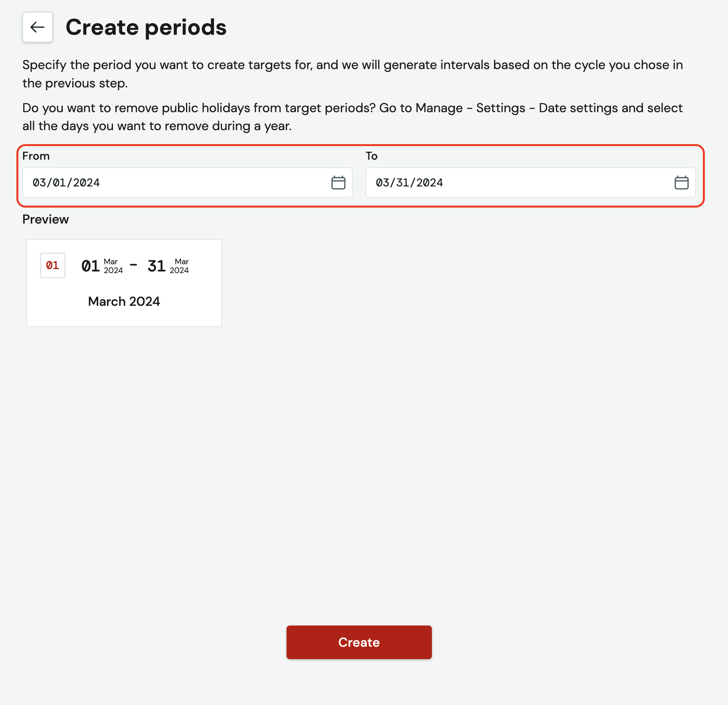Image resolution: width=728 pixels, height=705 pixels.
Task: Open the From date calendar picker
Action: [x=338, y=182]
